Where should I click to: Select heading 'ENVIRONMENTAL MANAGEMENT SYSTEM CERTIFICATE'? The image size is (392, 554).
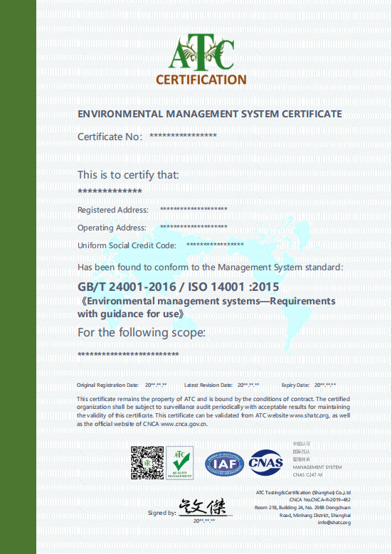[210, 114]
